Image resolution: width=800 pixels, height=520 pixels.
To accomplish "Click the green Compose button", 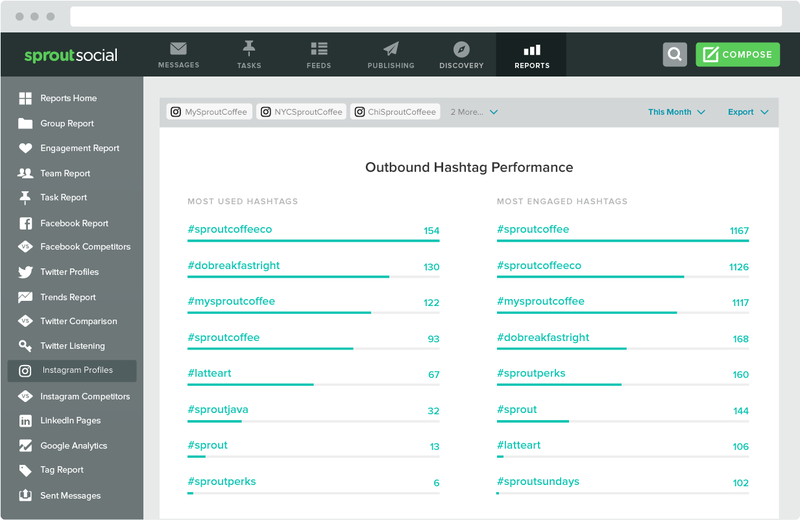I will (738, 54).
